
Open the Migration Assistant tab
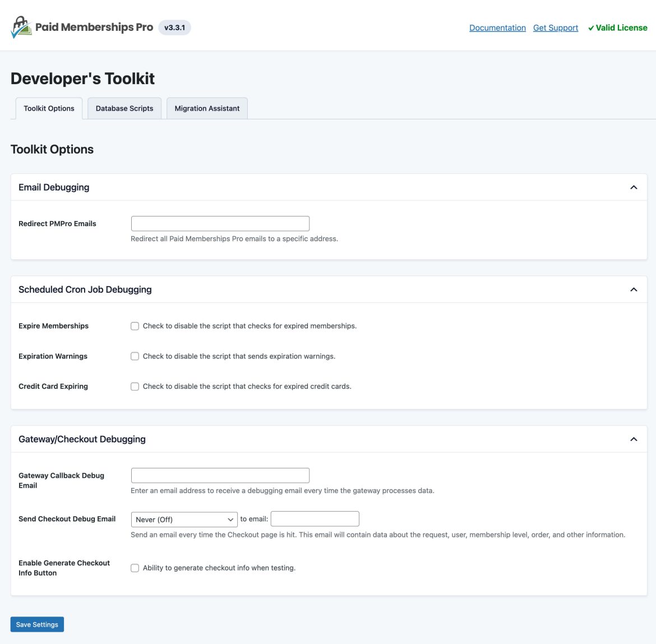[x=206, y=108]
